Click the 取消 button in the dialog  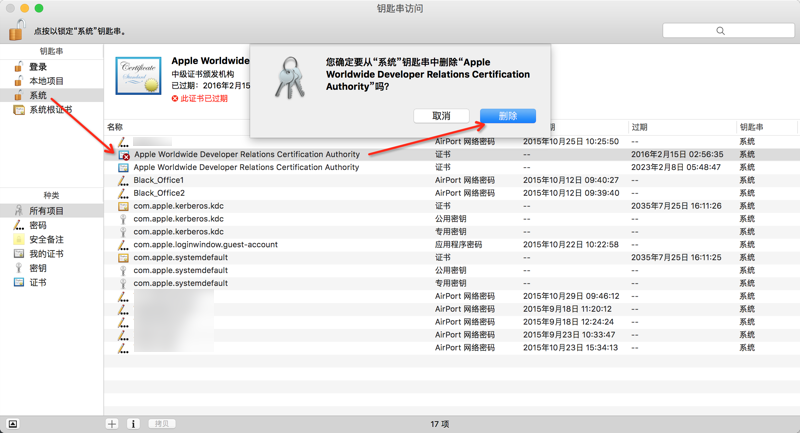tap(441, 116)
